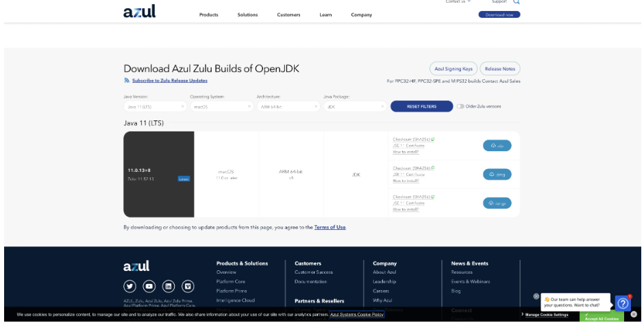
Task: Dismiss the chat prompt bubble
Action: tap(536, 296)
